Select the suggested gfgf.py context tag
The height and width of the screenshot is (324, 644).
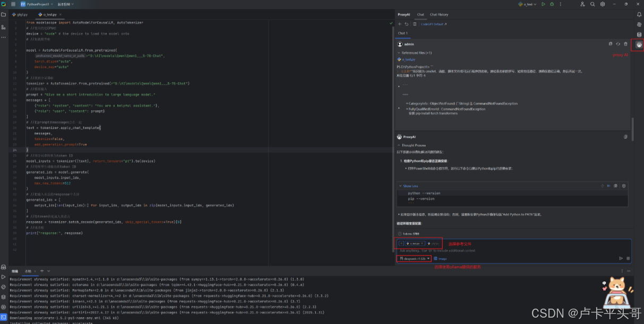[x=432, y=243]
